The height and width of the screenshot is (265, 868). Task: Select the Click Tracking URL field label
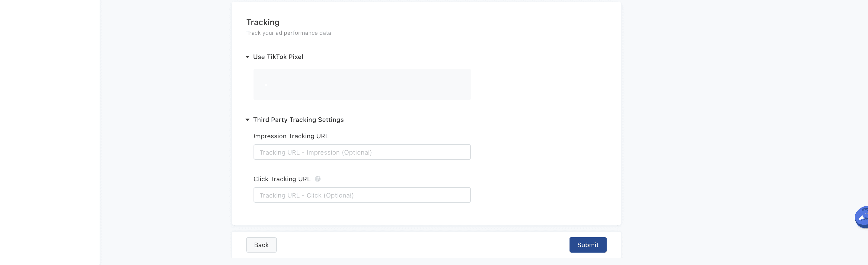point(282,179)
